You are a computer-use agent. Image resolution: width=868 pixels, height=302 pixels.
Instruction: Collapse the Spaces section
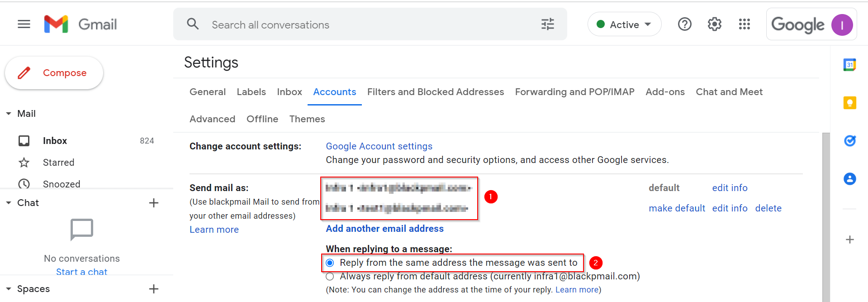(x=9, y=289)
